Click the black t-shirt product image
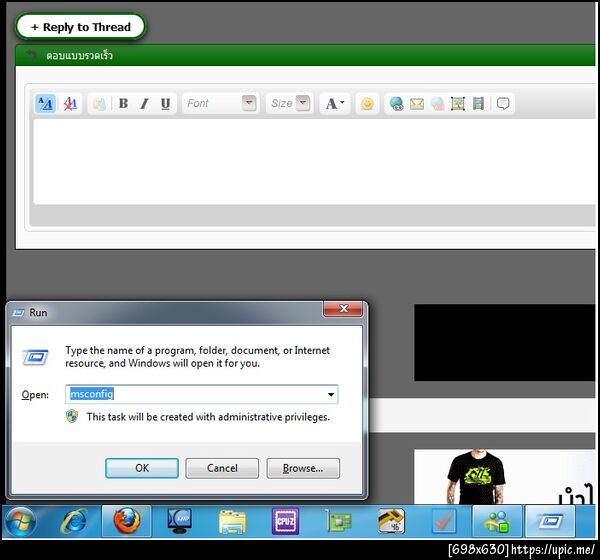600x560 pixels. click(x=476, y=477)
